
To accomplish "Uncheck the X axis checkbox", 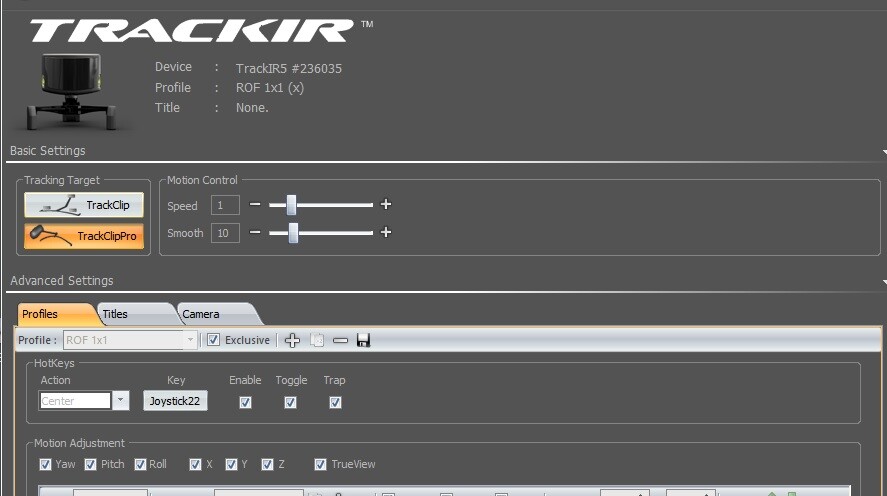I will coord(195,464).
